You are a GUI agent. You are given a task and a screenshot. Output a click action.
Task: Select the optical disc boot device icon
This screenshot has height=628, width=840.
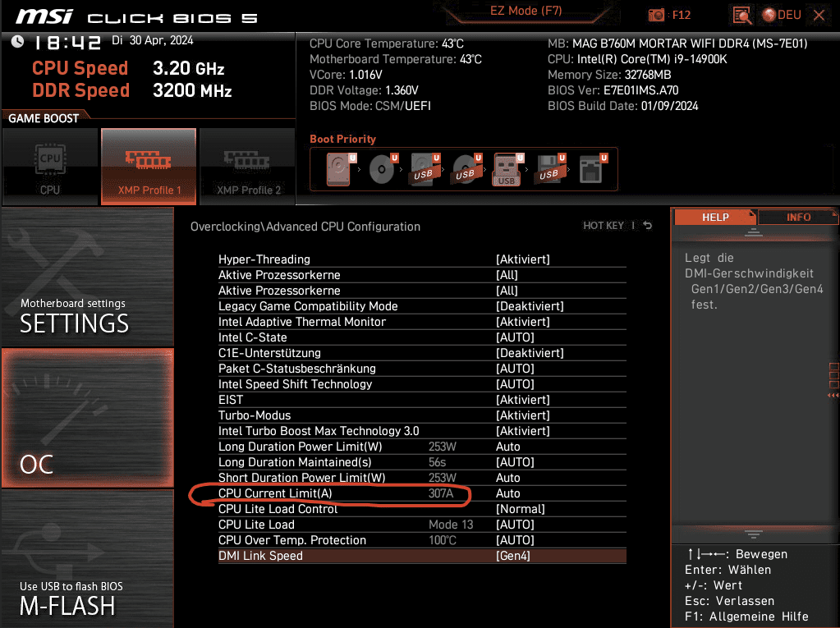(x=383, y=169)
